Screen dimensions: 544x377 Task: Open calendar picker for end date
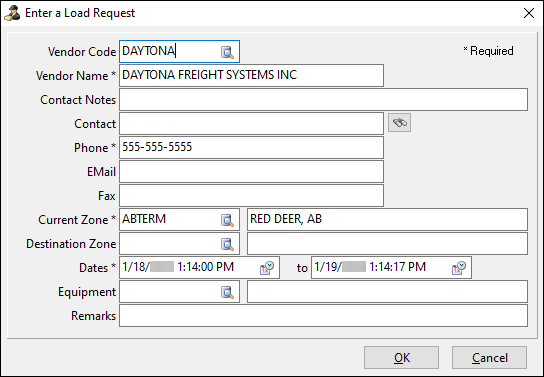pos(459,268)
